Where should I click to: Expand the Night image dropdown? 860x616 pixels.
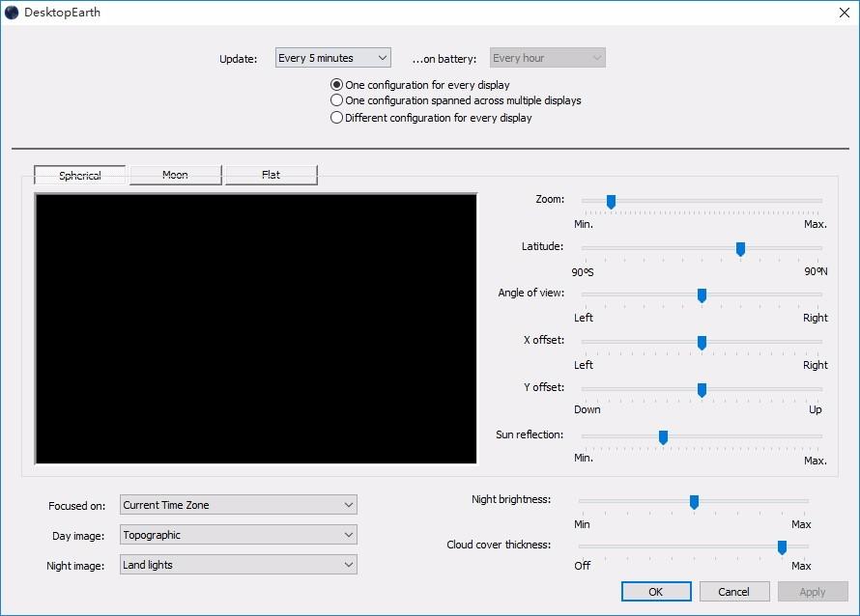pos(238,565)
